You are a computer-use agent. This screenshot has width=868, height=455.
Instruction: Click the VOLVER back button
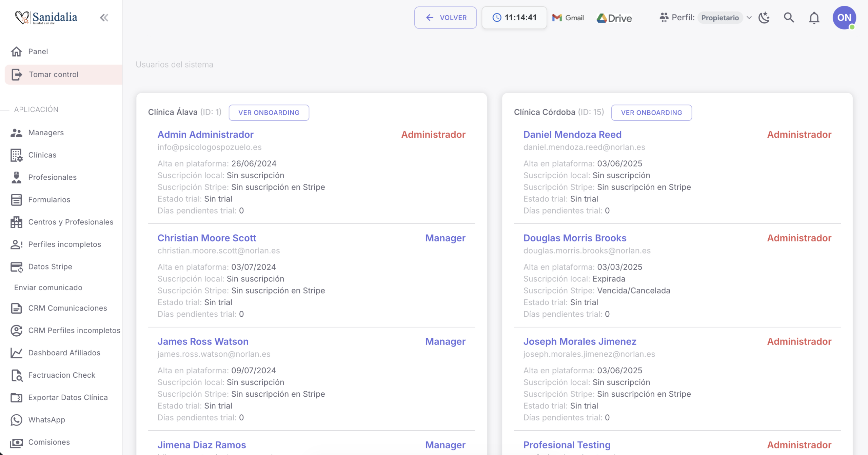point(446,18)
